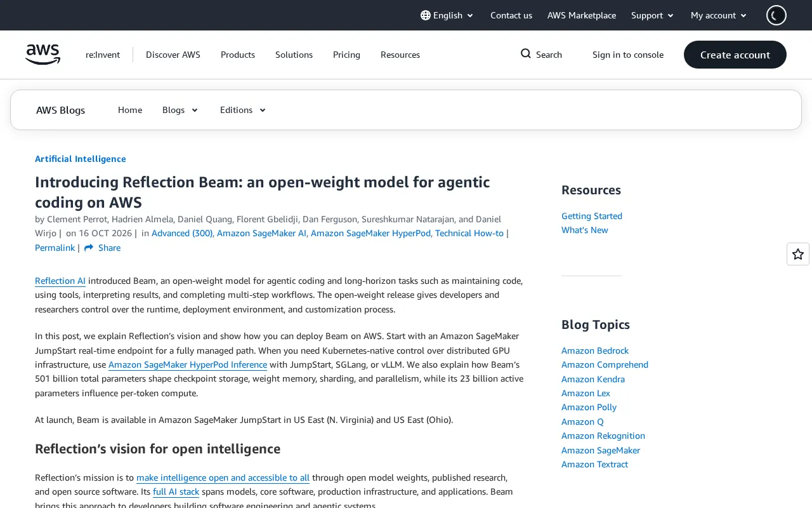Viewport: 812px width, 508px height.
Task: Click the Create account button
Action: click(735, 55)
